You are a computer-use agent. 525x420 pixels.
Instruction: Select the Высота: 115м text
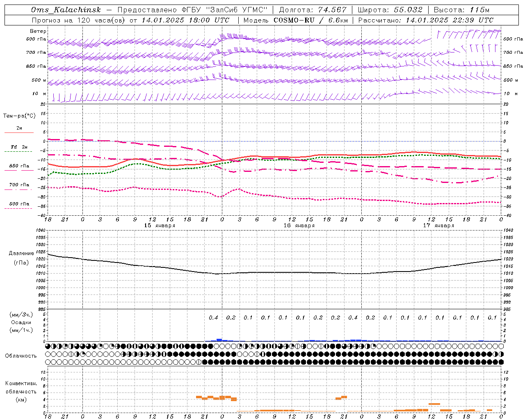tap(461, 10)
